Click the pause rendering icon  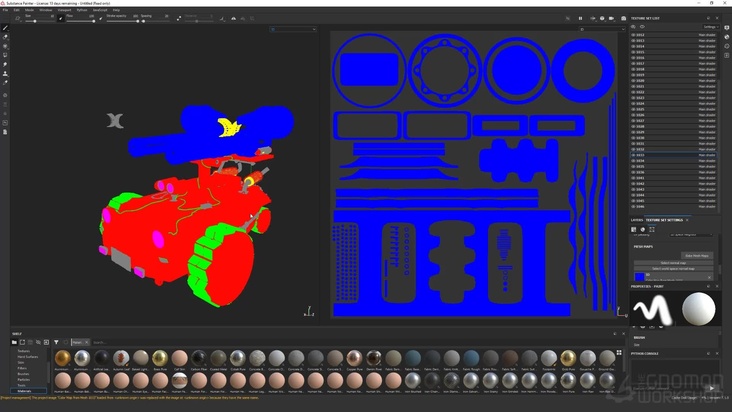tap(580, 18)
